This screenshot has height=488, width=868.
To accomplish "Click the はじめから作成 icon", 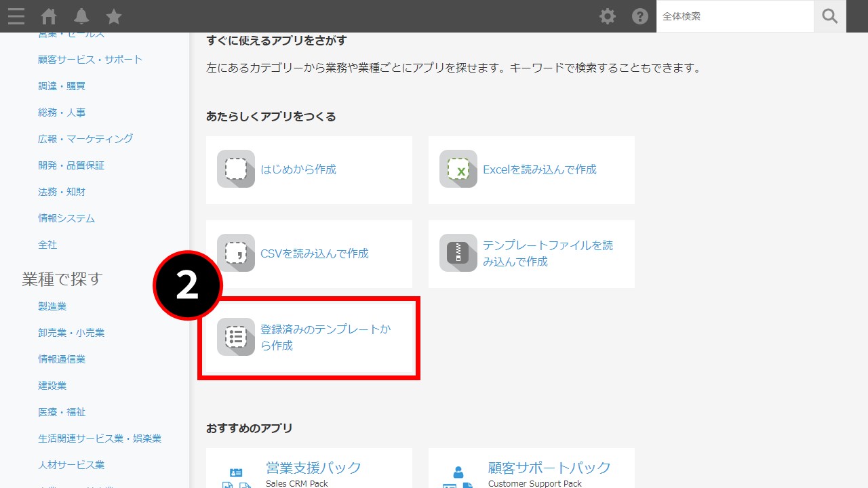I will pyautogui.click(x=236, y=169).
